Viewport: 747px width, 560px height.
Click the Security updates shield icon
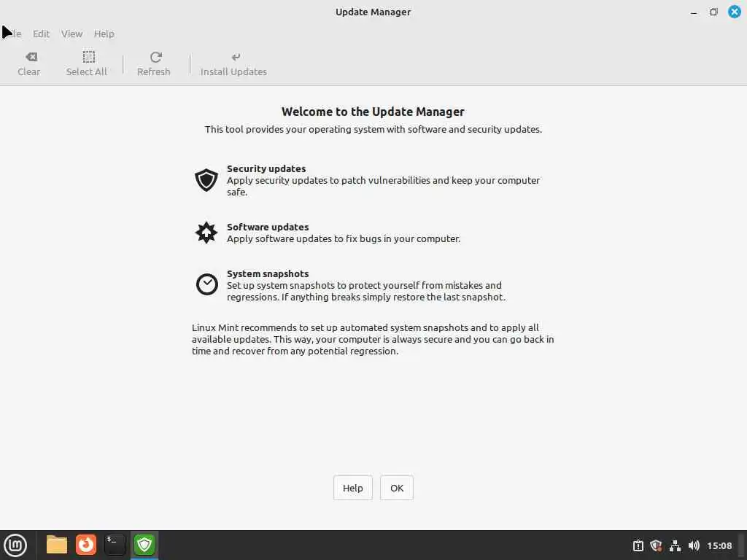206,180
